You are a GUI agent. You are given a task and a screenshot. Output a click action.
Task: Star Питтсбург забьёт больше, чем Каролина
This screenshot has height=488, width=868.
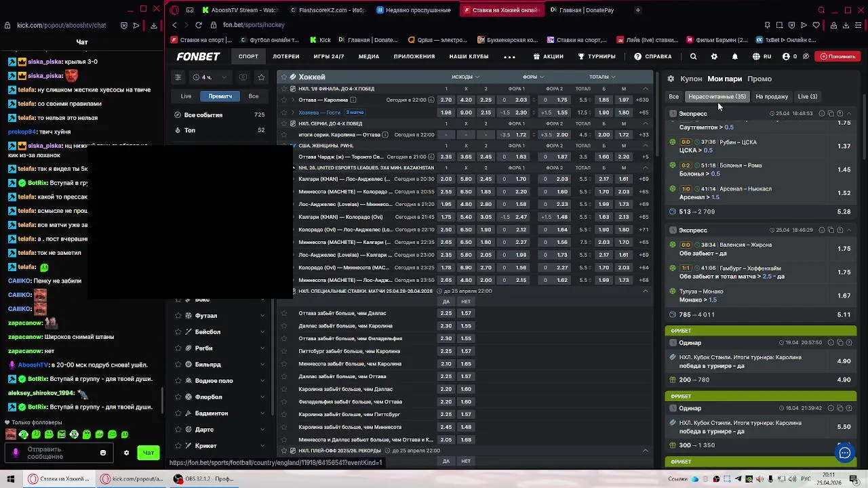coord(284,351)
